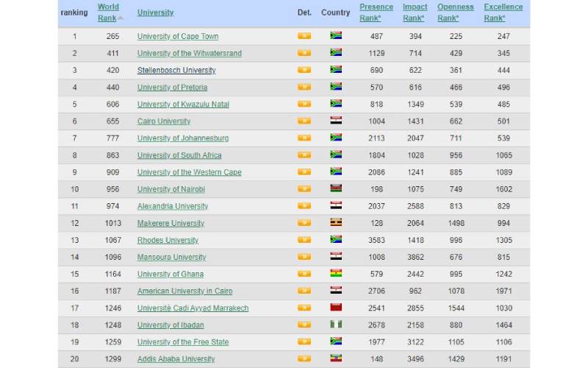
Task: Open details icon for Stellenbosch University
Action: pyautogui.click(x=304, y=70)
